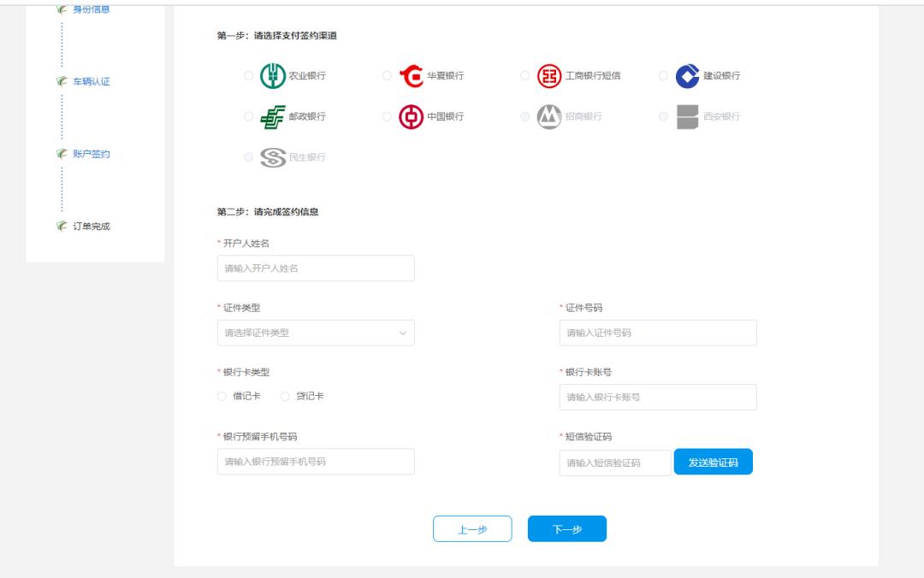The image size is (924, 578).
Task: Expand the certificate type selection list
Action: (315, 332)
